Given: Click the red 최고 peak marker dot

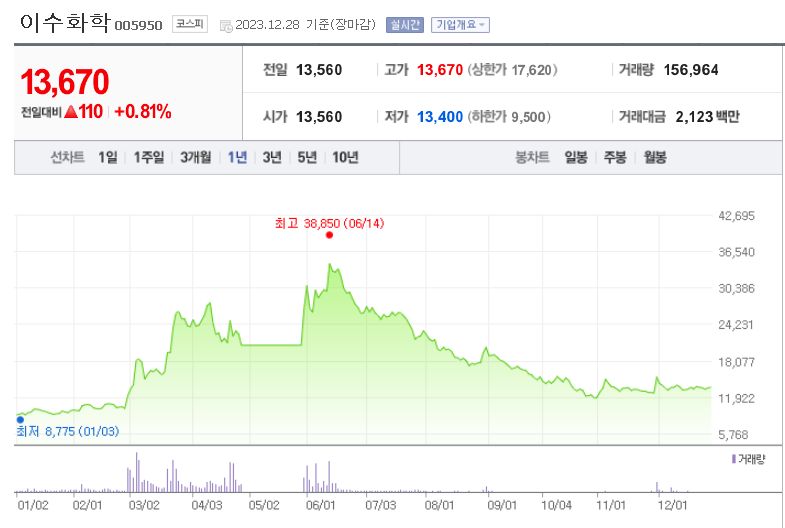Looking at the screenshot, I should (329, 235).
